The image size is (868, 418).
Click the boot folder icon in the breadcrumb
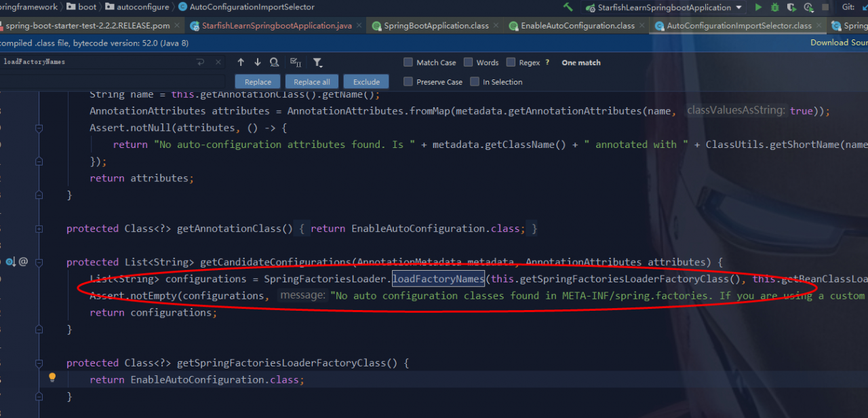73,7
